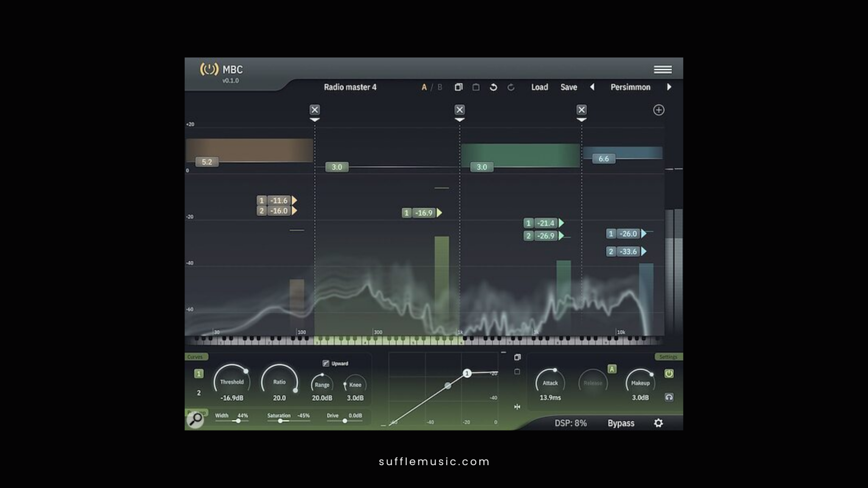
Task: Select state A for comparison
Action: 424,87
